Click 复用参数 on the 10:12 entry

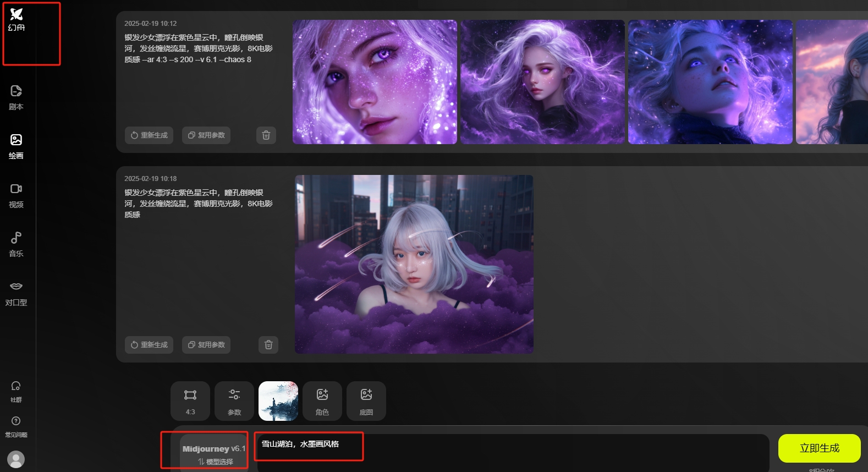(x=206, y=135)
